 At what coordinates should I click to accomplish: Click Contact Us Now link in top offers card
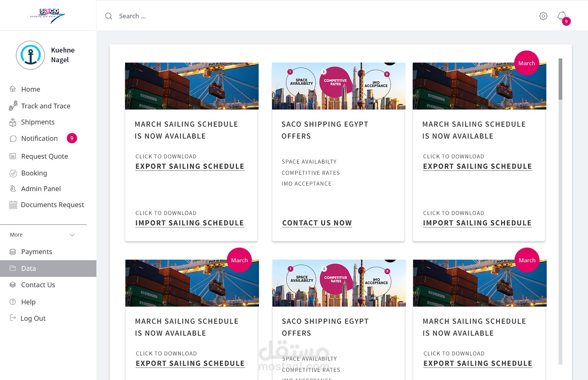click(x=317, y=223)
